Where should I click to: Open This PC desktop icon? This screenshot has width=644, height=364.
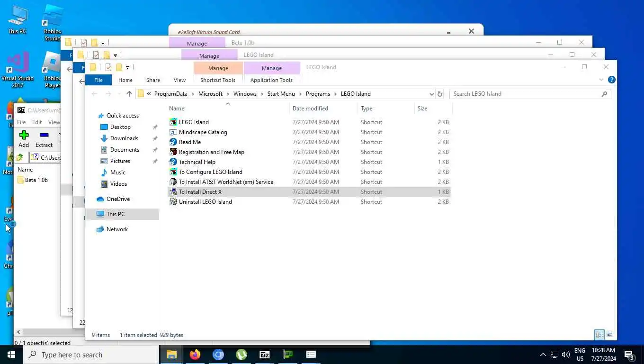18,20
